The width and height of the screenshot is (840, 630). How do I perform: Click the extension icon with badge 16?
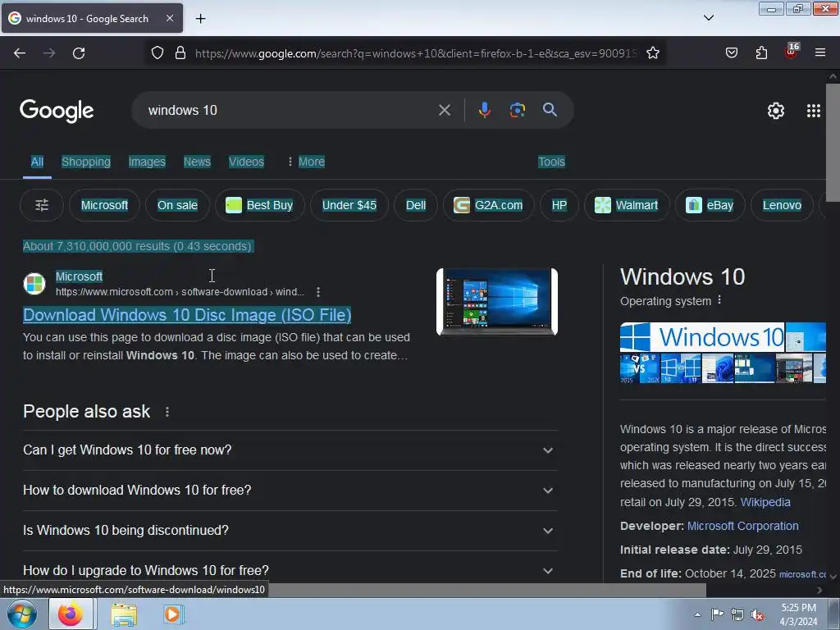click(x=792, y=52)
